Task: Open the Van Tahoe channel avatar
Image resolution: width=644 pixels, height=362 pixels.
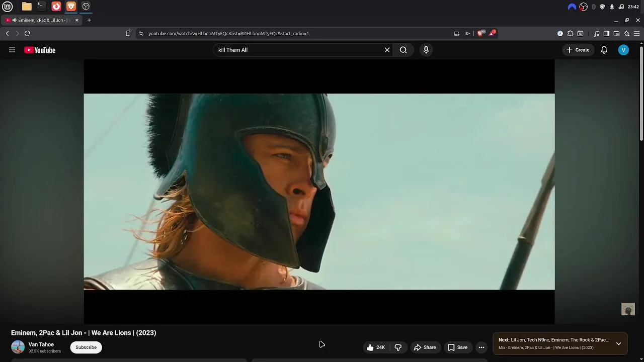Action: pos(18,347)
